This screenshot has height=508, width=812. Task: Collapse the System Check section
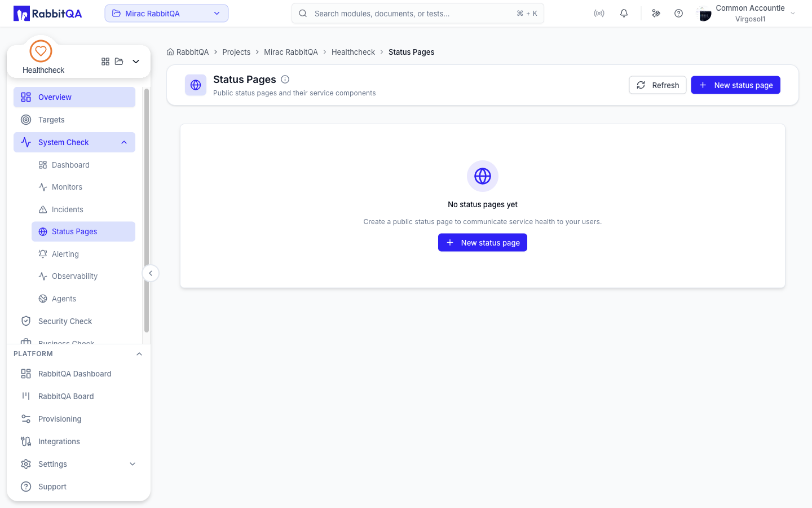(124, 142)
